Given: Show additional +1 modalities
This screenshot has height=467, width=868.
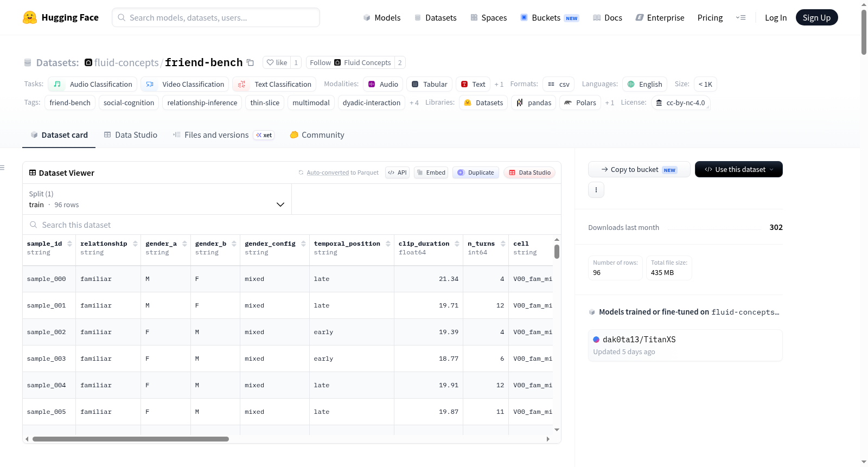Looking at the screenshot, I should point(499,84).
